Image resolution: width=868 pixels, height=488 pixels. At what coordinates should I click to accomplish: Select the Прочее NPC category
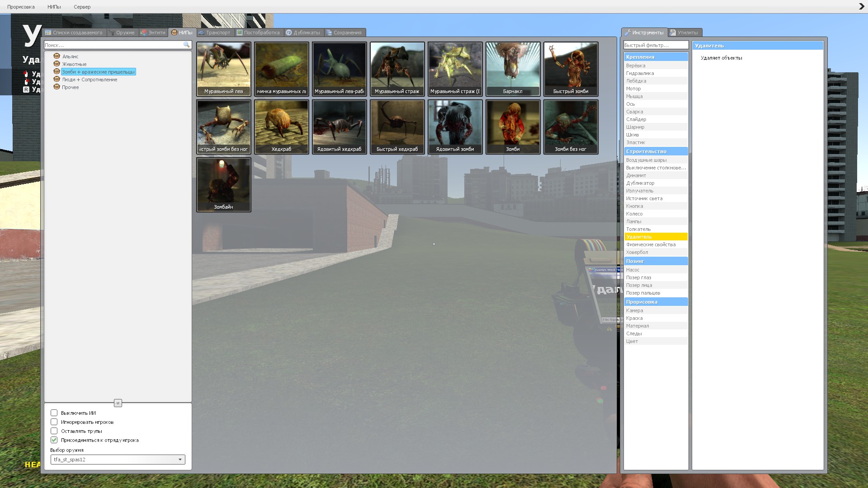point(70,87)
